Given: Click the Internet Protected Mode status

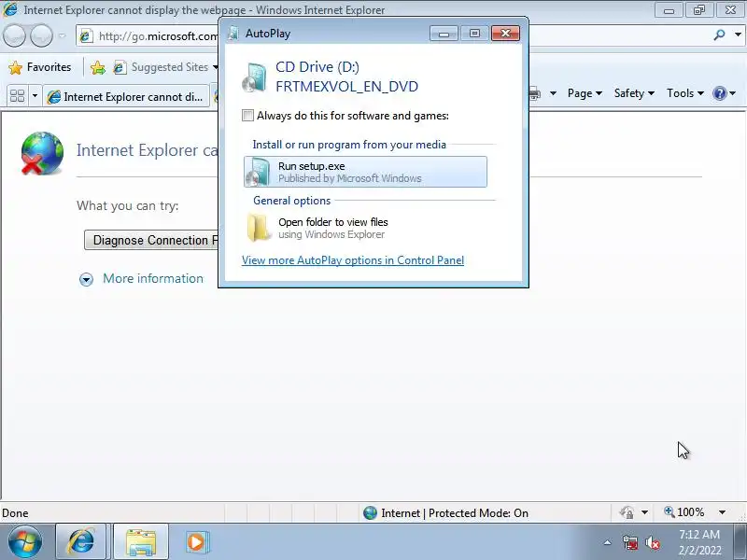Looking at the screenshot, I should (445, 512).
